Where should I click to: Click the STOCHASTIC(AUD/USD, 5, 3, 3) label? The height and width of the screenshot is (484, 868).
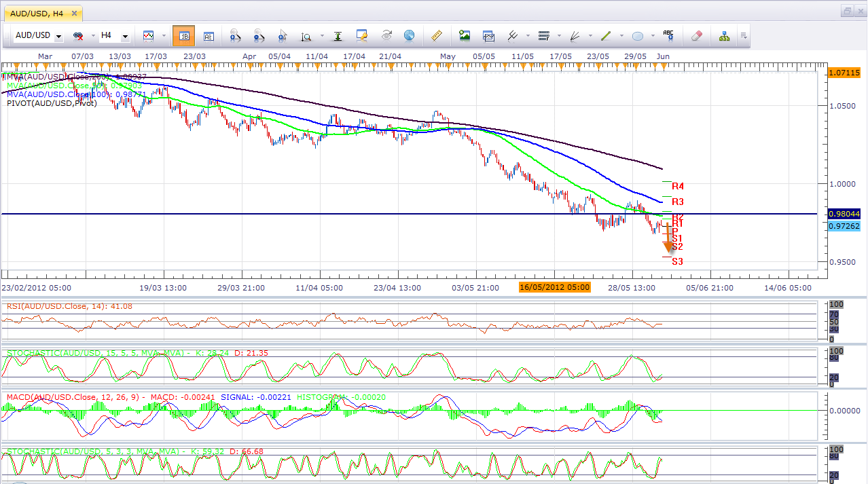tap(134, 451)
